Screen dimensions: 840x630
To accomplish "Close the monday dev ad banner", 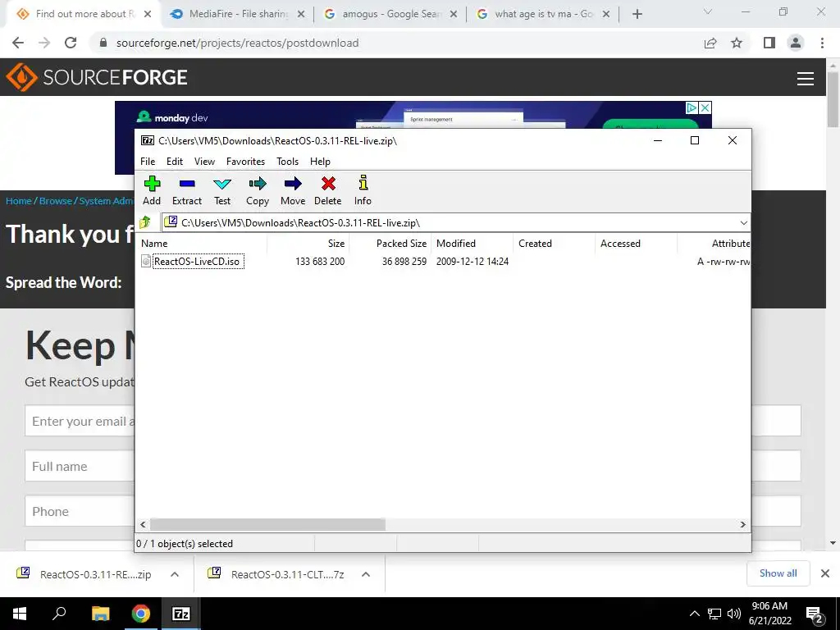I will click(705, 107).
